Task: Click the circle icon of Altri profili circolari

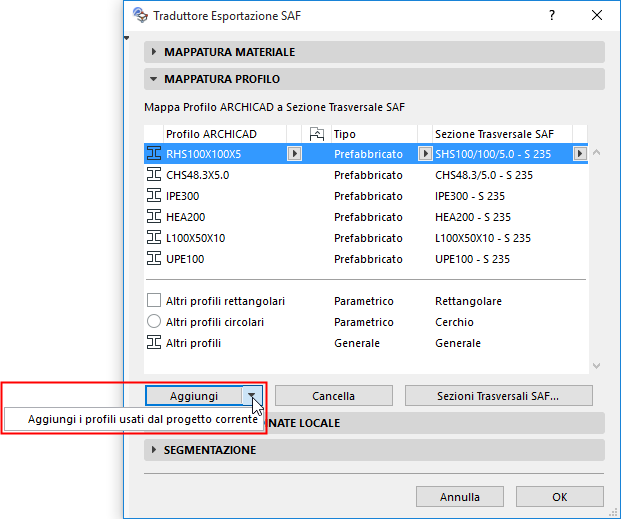Action: (x=154, y=322)
